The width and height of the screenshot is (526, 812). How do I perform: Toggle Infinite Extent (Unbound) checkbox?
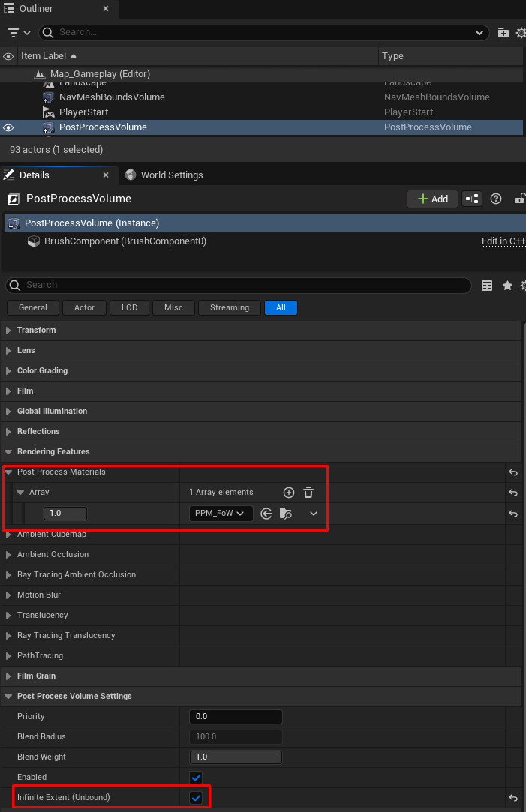click(196, 798)
